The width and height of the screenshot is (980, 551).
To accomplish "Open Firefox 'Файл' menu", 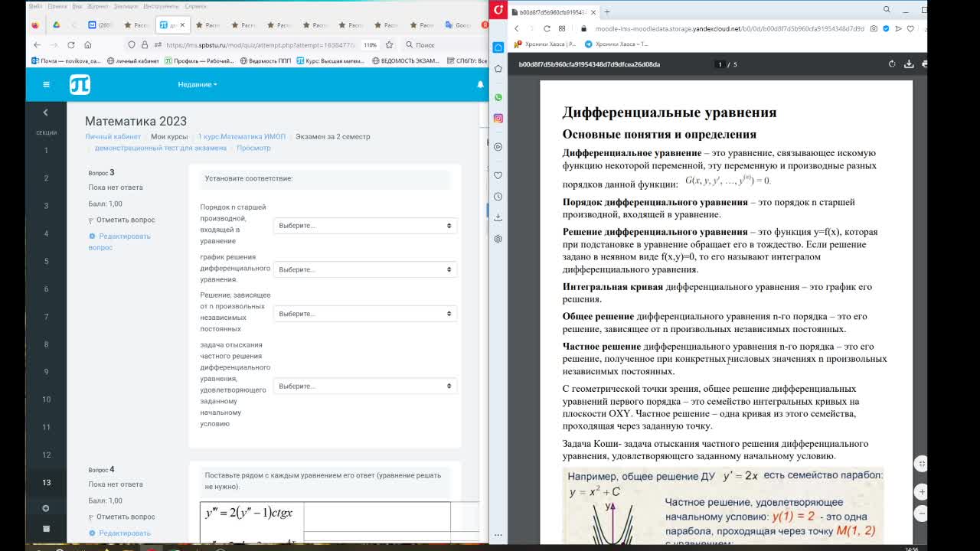I will click(34, 6).
